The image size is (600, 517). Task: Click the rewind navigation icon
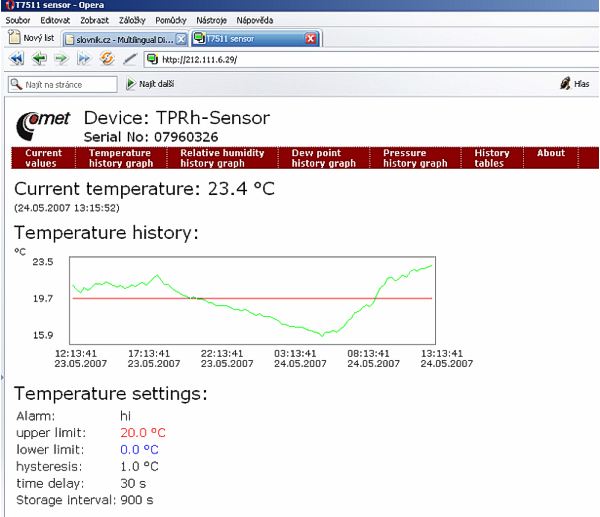17,60
